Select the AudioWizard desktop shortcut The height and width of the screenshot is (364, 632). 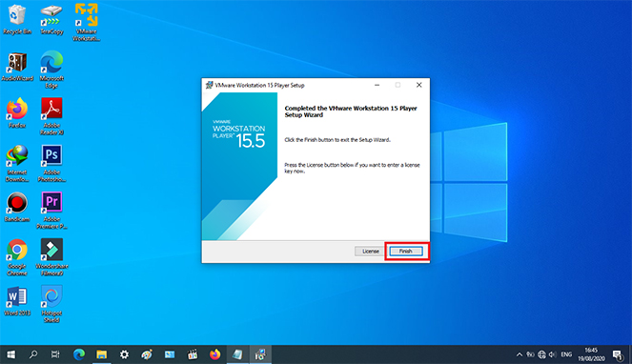click(x=17, y=67)
